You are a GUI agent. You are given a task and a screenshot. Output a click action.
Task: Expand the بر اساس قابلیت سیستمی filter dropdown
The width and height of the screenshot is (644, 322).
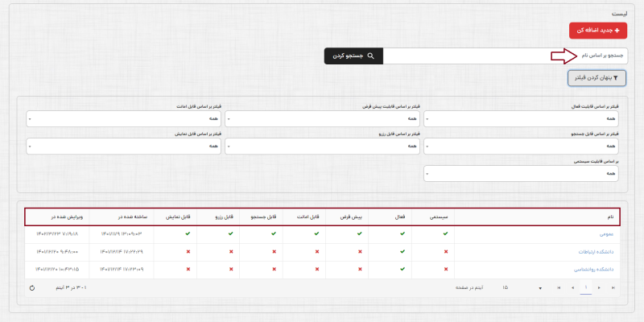522,173
